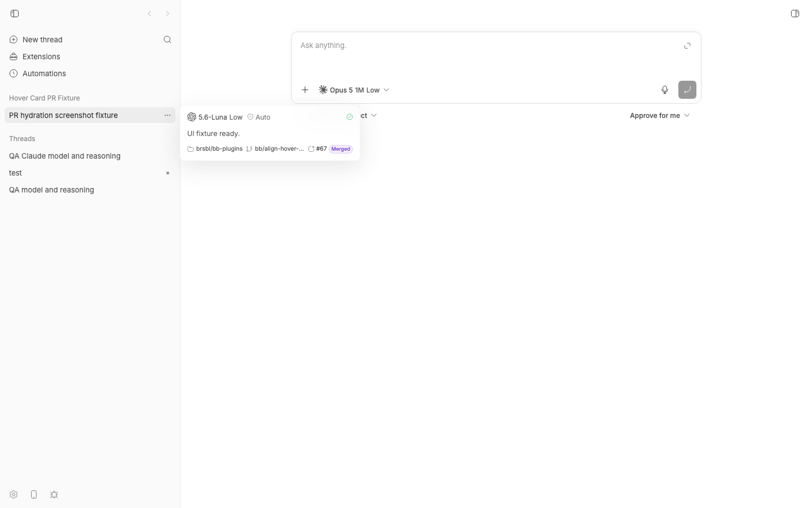
Task: Go back with the left arrow
Action: point(149,14)
